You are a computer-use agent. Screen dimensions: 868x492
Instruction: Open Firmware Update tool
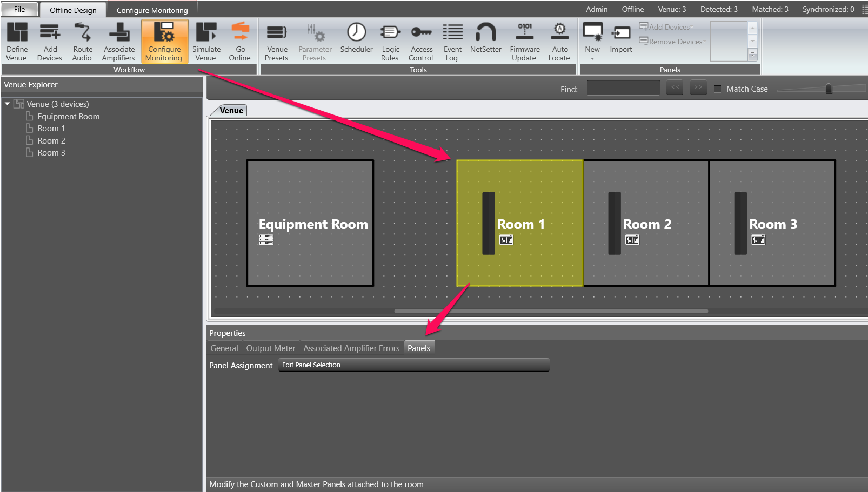(x=524, y=42)
